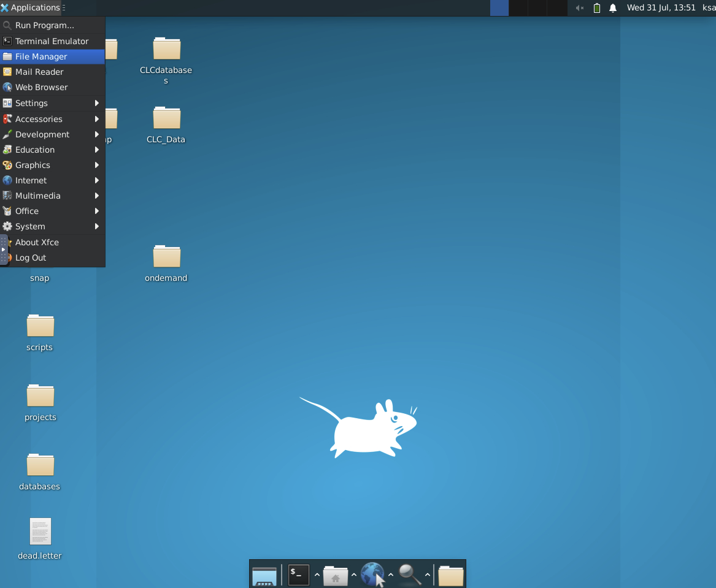Image resolution: width=716 pixels, height=588 pixels.
Task: Switch to the second workspace in the pager
Action: (518, 8)
